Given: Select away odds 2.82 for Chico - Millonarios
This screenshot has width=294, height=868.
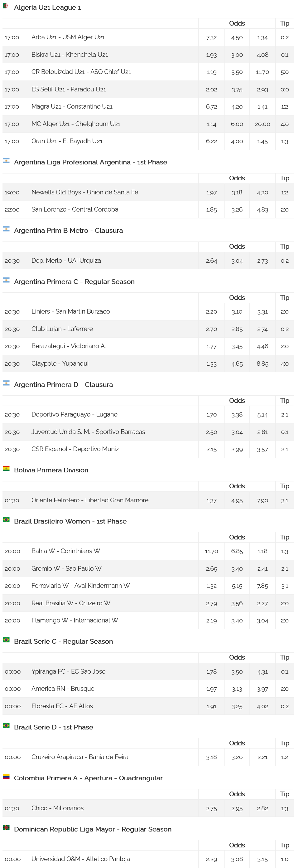Looking at the screenshot, I should pyautogui.click(x=262, y=808).
